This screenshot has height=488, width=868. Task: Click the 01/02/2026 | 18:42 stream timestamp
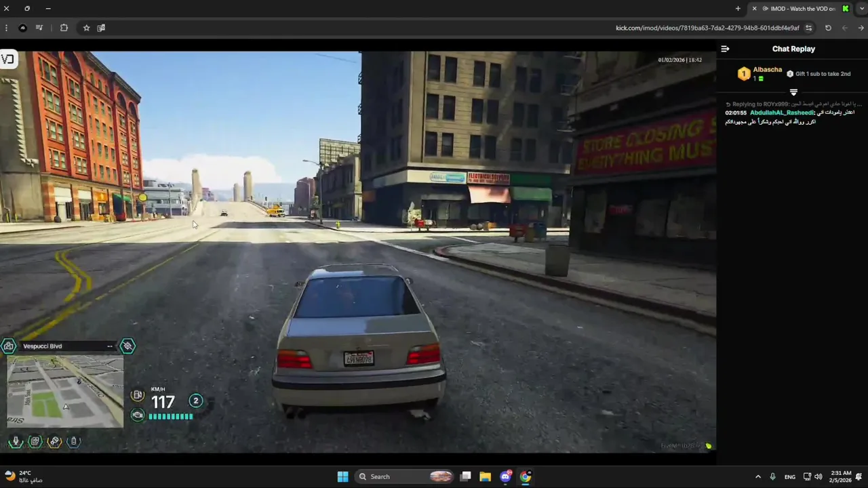pos(679,60)
